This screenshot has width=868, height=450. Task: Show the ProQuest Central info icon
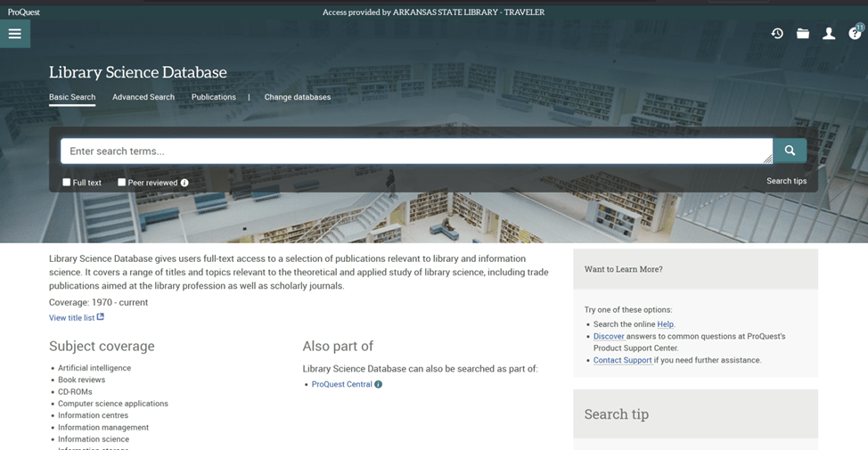point(379,385)
